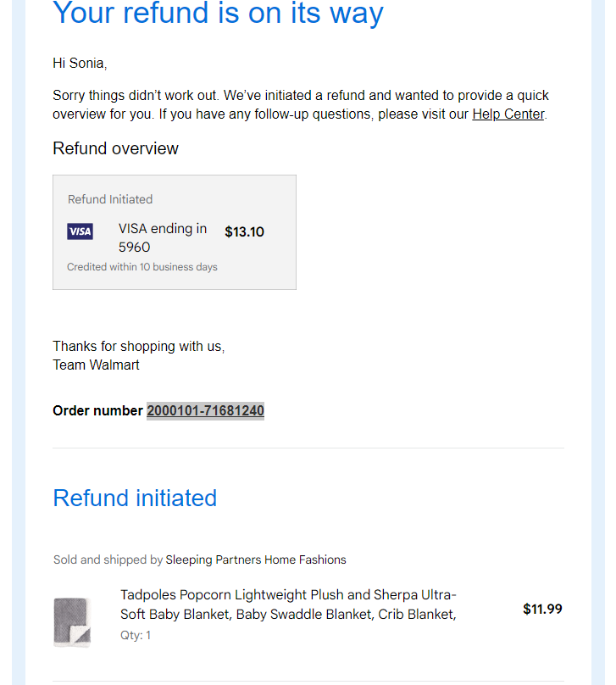Click the 'Sorry things didn't work out' paragraph
Screen dimensions: 616x685
[x=301, y=105]
